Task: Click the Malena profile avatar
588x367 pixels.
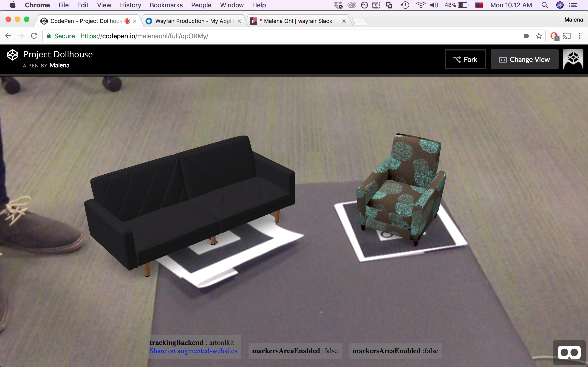Action: pos(573,59)
